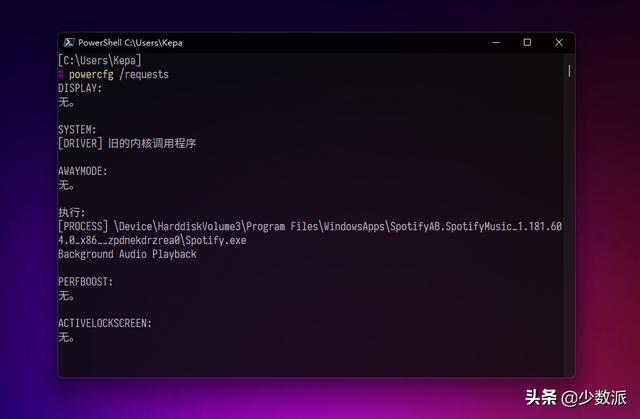Click the terminal scrollbar thumb
The width and height of the screenshot is (640, 419).
pos(569,71)
